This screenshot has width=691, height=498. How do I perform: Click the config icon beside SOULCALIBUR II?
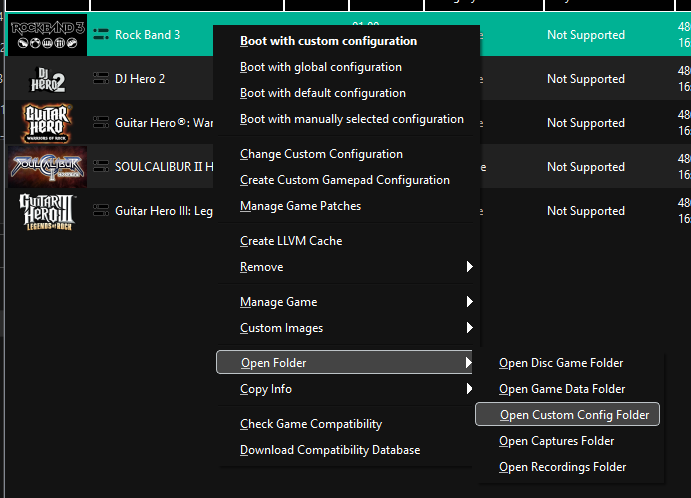pyautogui.click(x=101, y=166)
